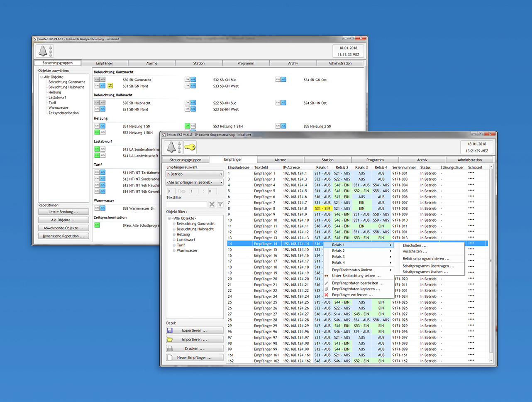Toggle the green EIN button for S43 LA Sonderabnehmer
Screen dimensions: 532x402
point(97,149)
